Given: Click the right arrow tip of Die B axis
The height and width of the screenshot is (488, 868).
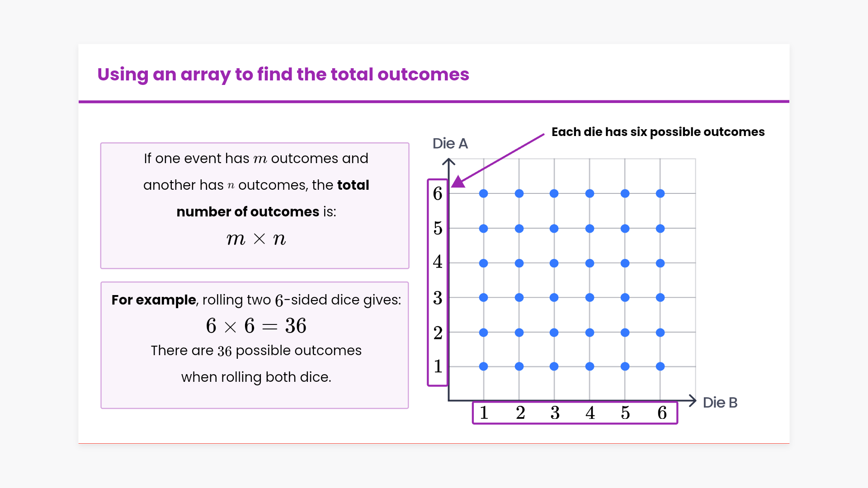Looking at the screenshot, I should click(x=692, y=400).
